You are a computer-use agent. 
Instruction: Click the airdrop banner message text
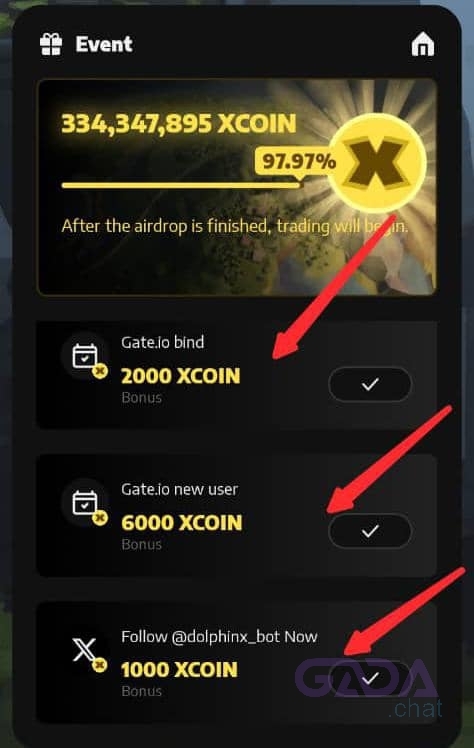pyautogui.click(x=235, y=226)
